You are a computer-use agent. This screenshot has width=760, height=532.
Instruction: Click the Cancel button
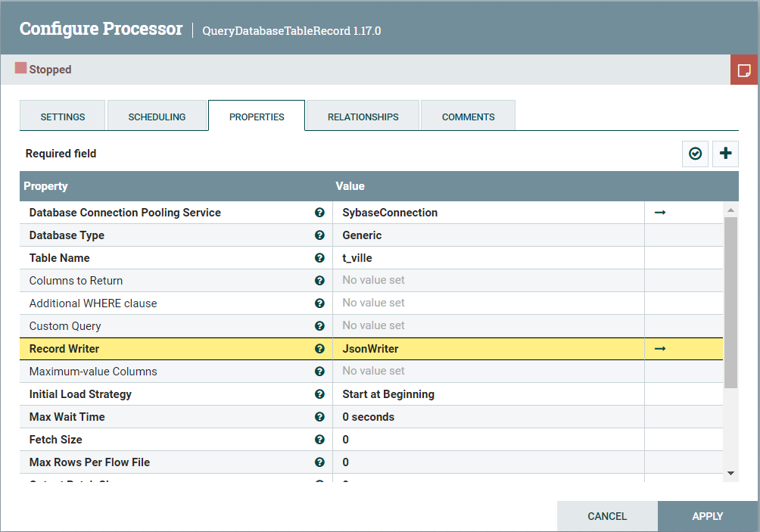point(606,515)
